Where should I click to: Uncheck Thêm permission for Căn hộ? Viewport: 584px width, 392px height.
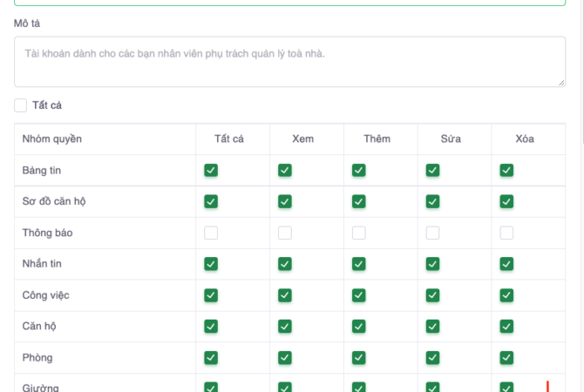click(358, 327)
